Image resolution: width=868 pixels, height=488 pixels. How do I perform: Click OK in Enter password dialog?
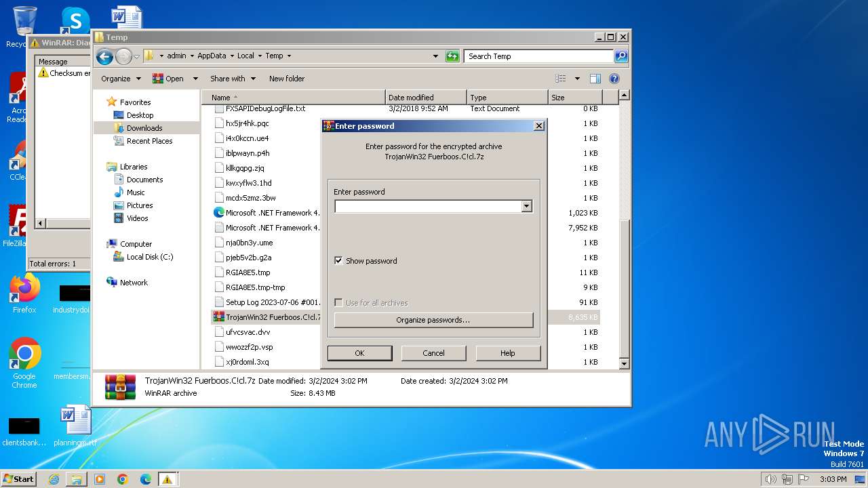coord(359,353)
